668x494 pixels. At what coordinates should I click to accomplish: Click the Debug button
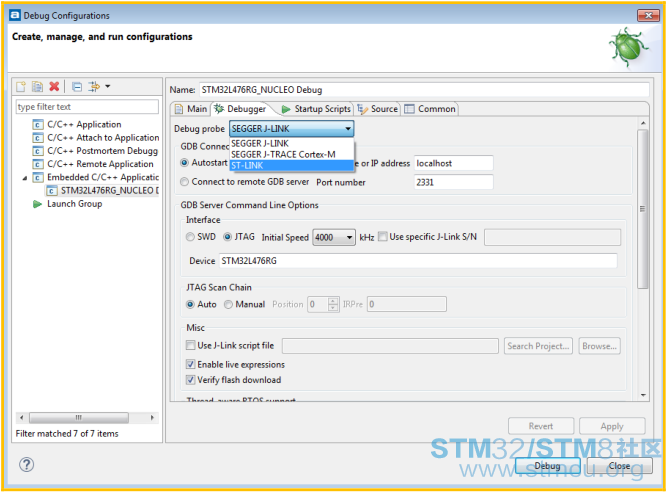click(x=548, y=466)
